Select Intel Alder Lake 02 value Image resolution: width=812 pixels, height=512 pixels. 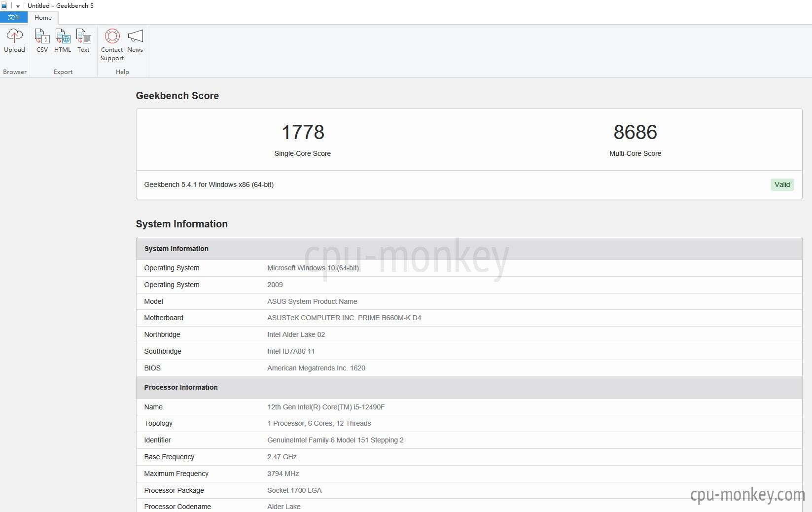[x=296, y=334]
